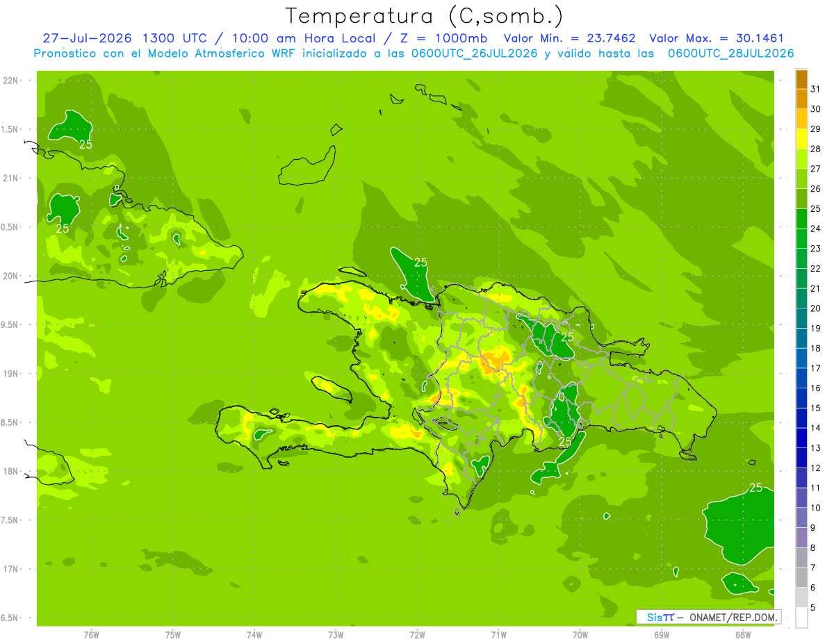Click the 69W longitude axis label
The width and height of the screenshot is (834, 644).
662,634
